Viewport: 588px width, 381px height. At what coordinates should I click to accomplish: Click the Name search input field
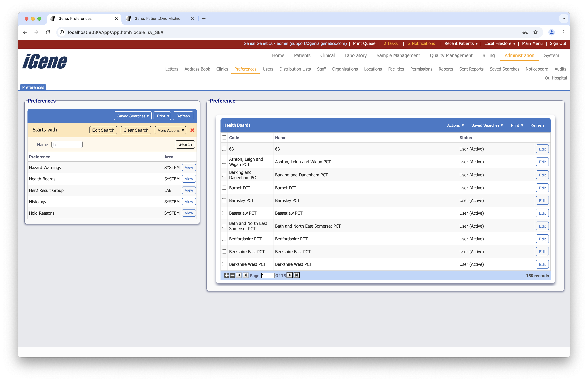tap(67, 144)
